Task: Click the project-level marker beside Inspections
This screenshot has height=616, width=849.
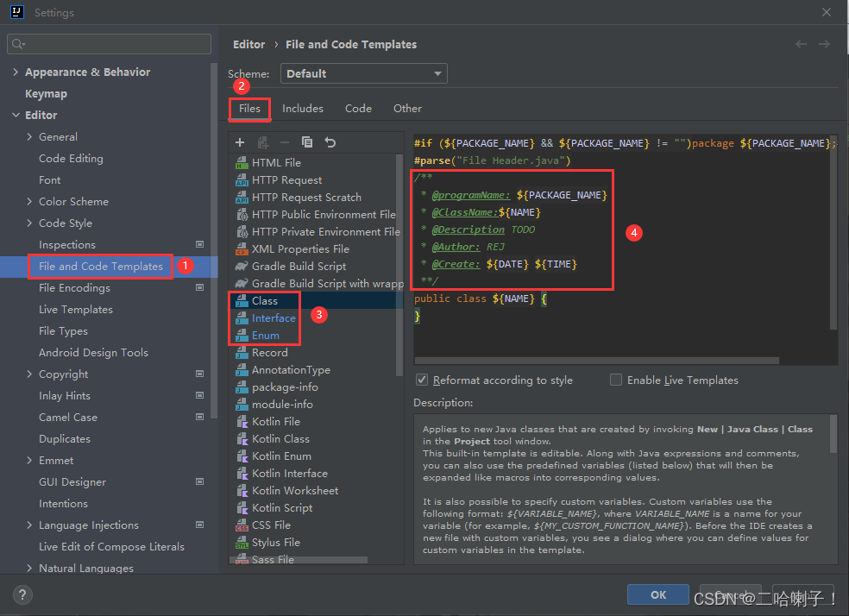Action: click(200, 245)
